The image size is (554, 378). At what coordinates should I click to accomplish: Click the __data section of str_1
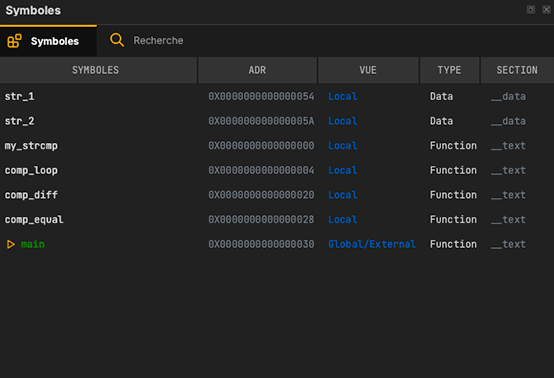[x=508, y=96]
